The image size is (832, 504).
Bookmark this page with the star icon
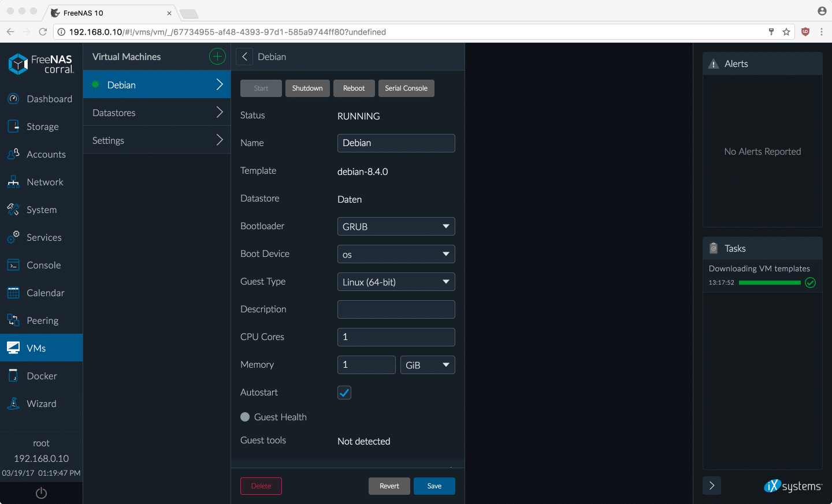coord(786,32)
